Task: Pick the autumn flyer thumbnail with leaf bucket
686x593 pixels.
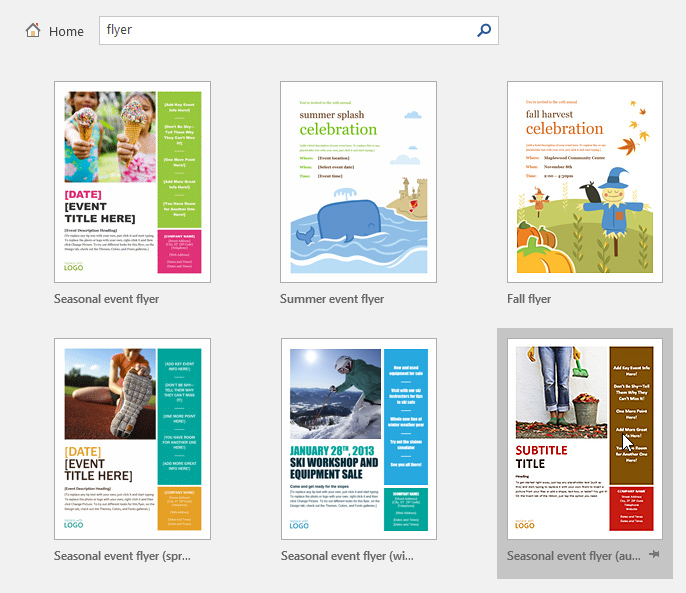Action: [585, 438]
